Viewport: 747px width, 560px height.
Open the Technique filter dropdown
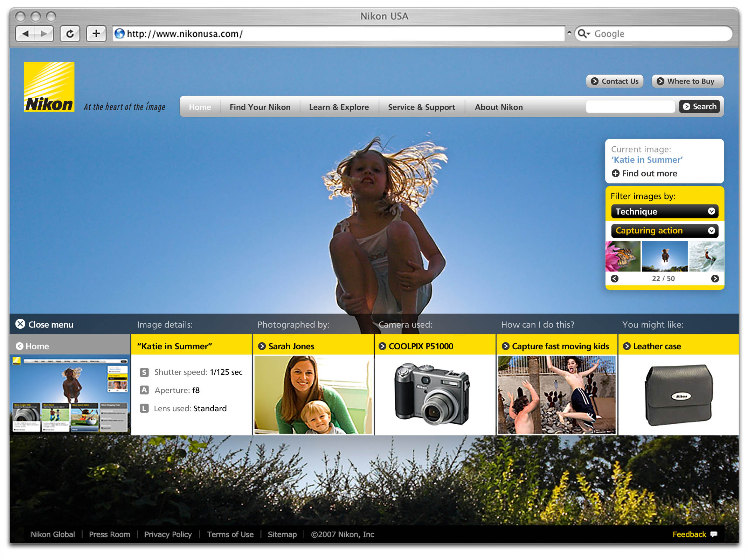[x=664, y=211]
